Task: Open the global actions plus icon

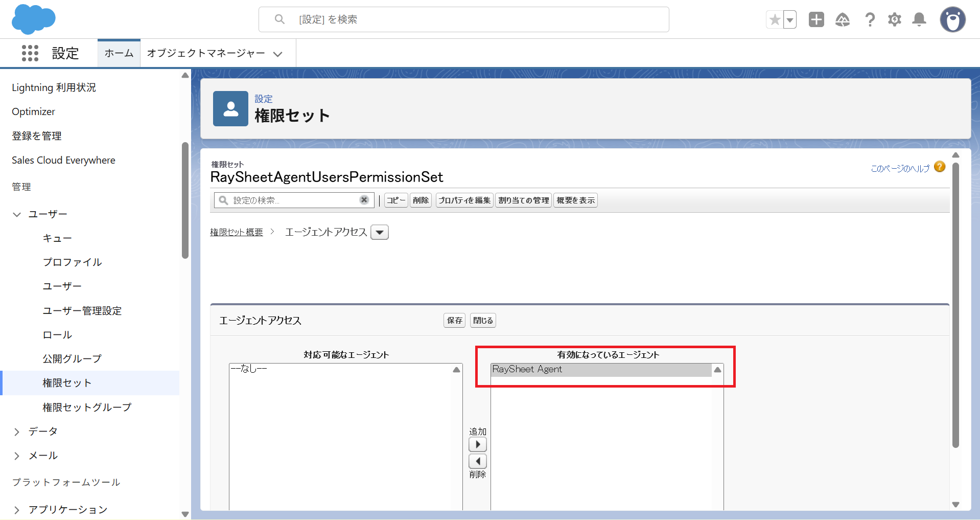Action: [816, 20]
